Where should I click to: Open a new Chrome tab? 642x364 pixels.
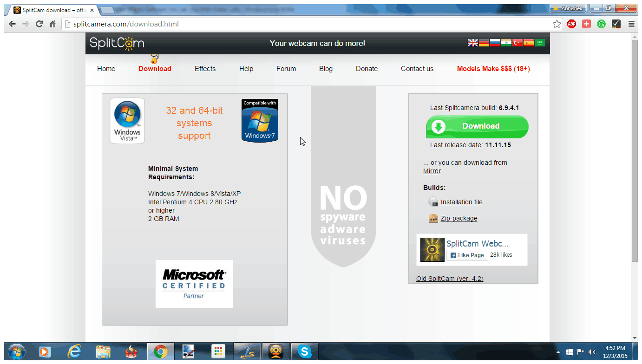pyautogui.click(x=107, y=10)
